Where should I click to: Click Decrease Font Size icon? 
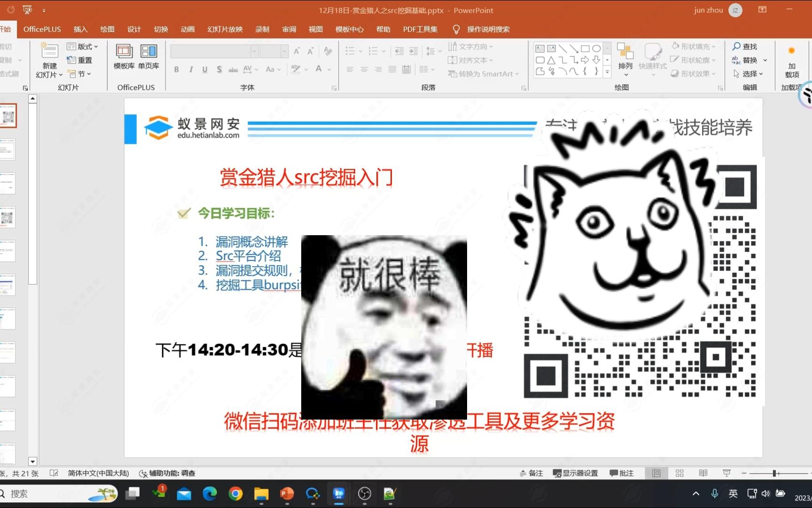(x=310, y=51)
